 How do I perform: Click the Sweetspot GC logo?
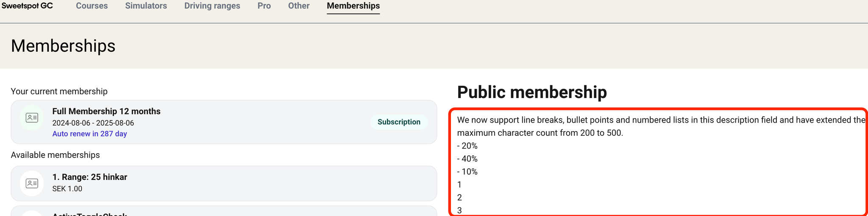point(27,6)
